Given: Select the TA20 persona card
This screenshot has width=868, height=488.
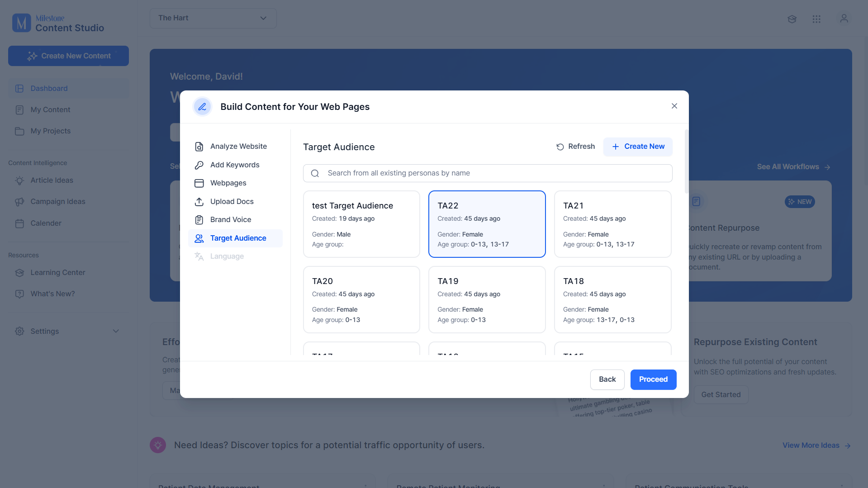Looking at the screenshot, I should coord(361,299).
